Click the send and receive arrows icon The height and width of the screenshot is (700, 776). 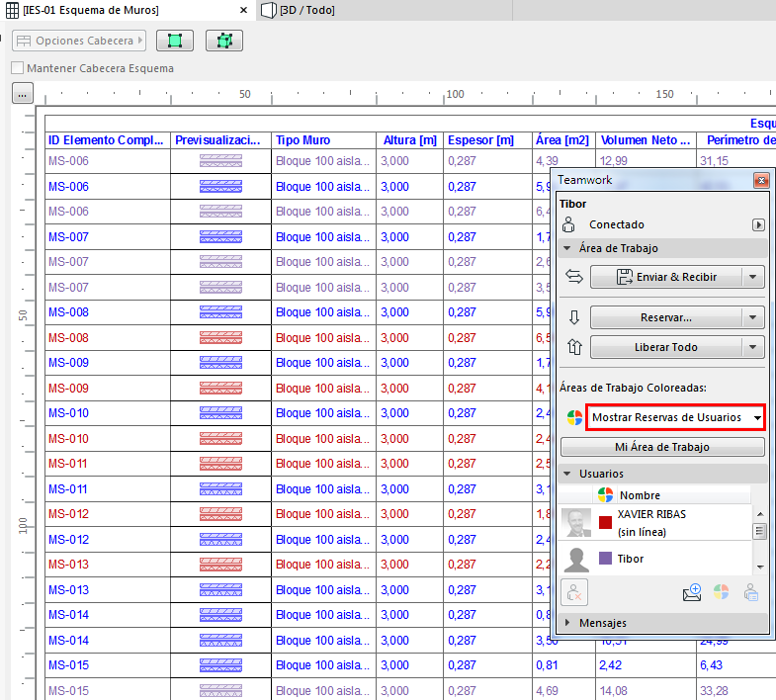click(574, 277)
